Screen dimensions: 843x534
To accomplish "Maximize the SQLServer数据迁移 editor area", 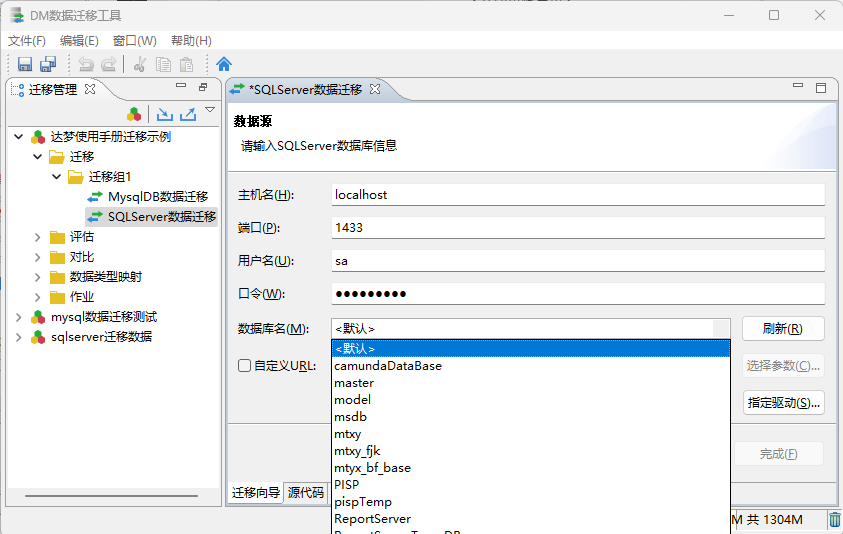I will pos(821,88).
